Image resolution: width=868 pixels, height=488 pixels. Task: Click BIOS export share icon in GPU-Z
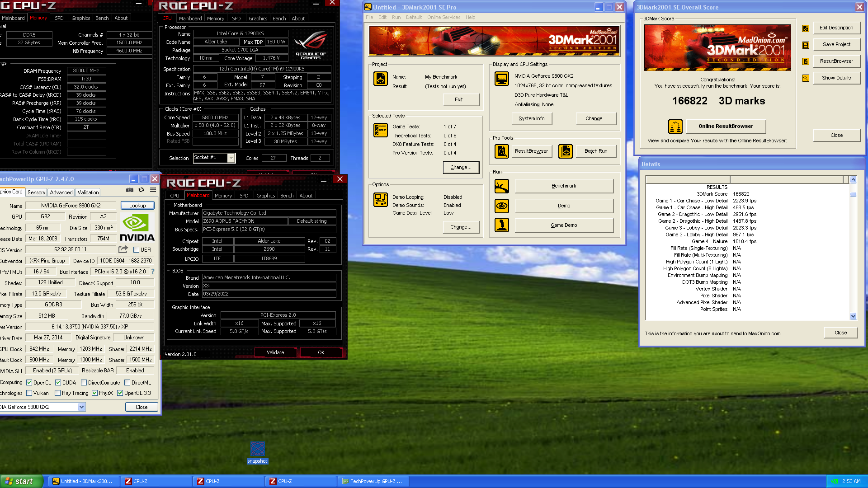click(123, 249)
